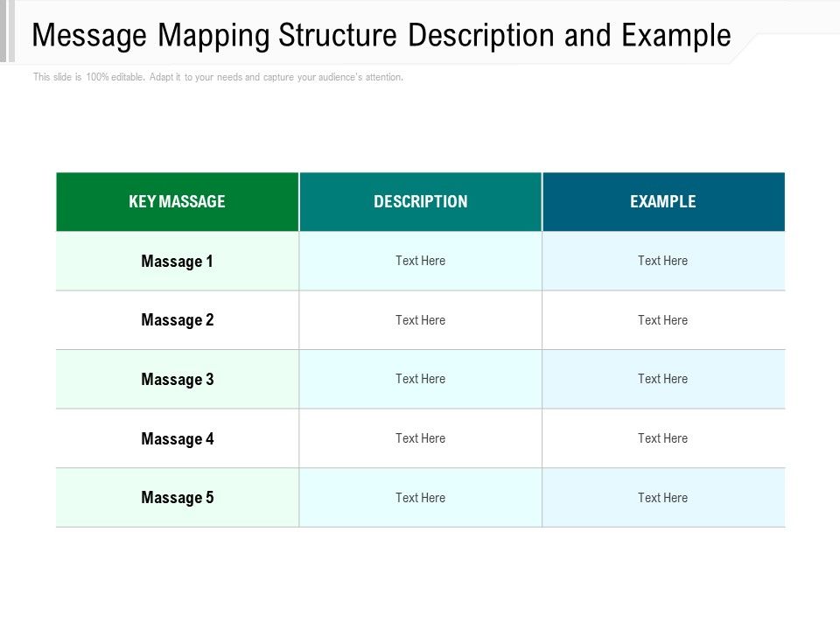840x630 pixels.
Task: Select the KEY MASSAGE header cell
Action: click(x=178, y=200)
